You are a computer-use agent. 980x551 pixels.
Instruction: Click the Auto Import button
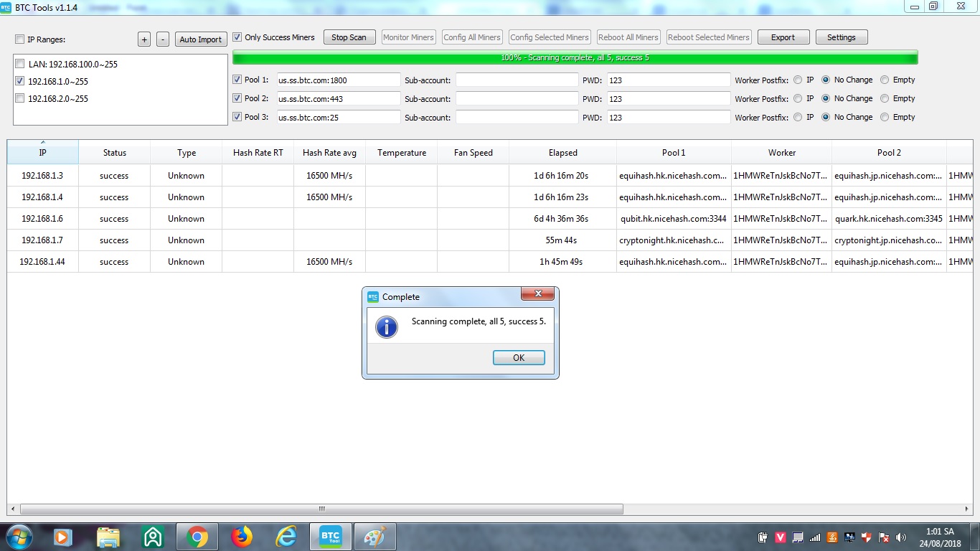pyautogui.click(x=200, y=39)
